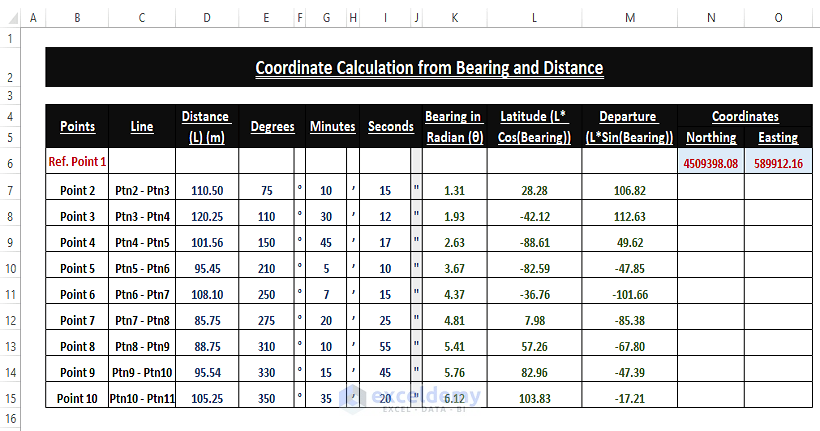Select the empty Northing cell for Point 2
820x431 pixels.
pyautogui.click(x=711, y=190)
